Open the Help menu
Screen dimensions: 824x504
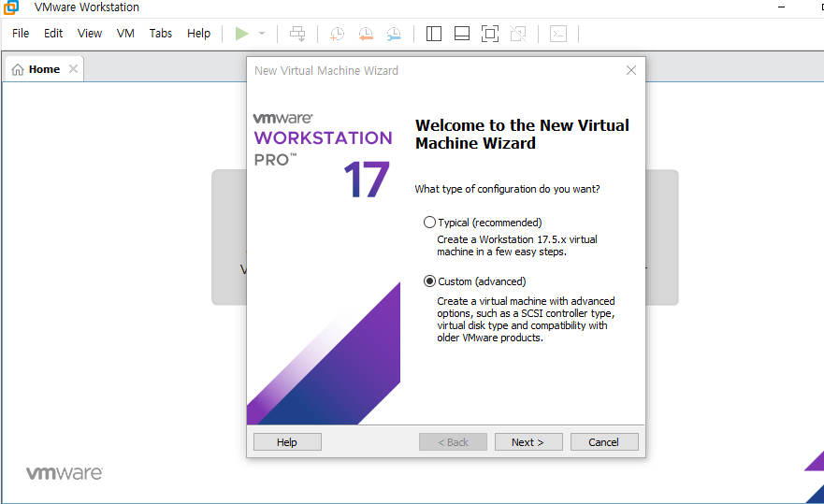coord(198,33)
